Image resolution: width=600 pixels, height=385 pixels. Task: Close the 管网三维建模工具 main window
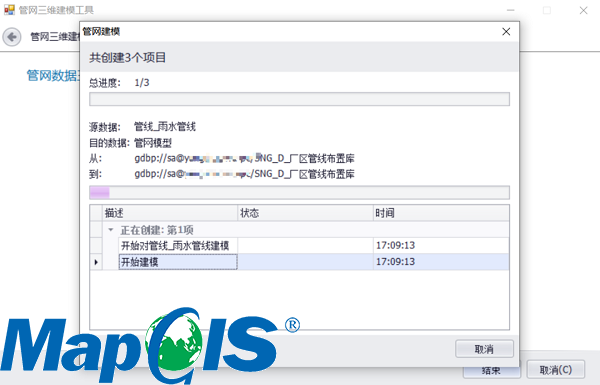(x=583, y=10)
